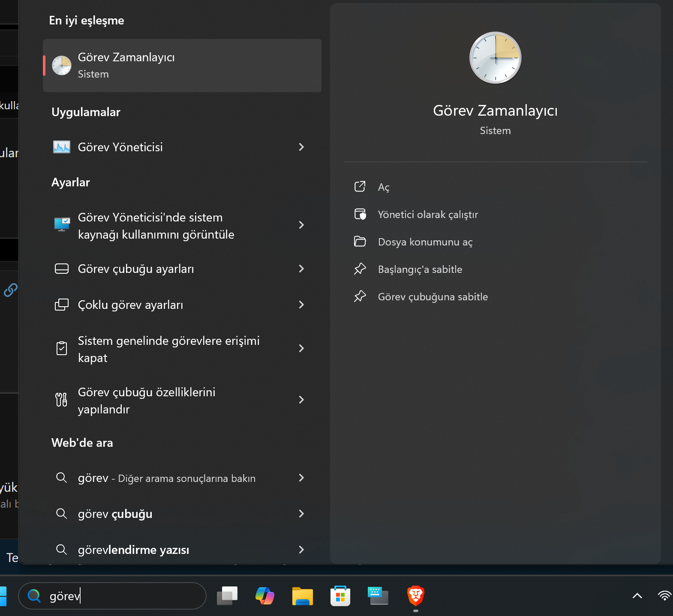Open the Wi-Fi network icon in tray
673x616 pixels.
tap(665, 595)
